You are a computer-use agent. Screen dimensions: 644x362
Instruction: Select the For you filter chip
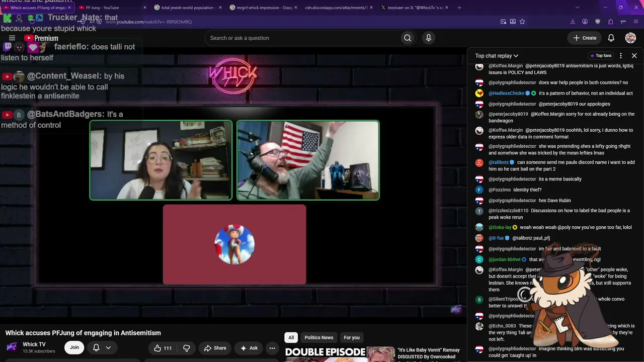click(x=352, y=337)
